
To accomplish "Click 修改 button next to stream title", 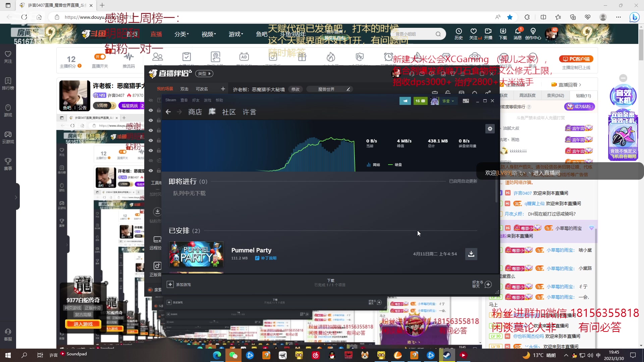I will [x=295, y=89].
